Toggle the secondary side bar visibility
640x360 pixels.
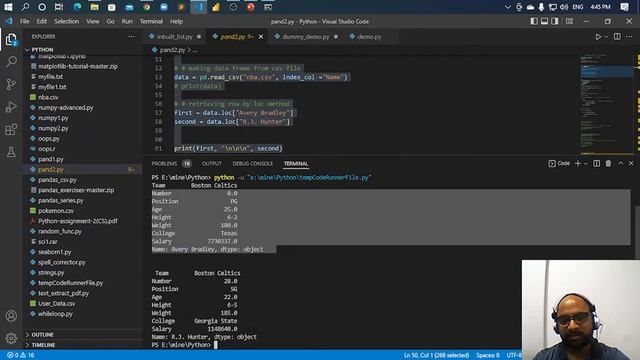[x=555, y=21]
